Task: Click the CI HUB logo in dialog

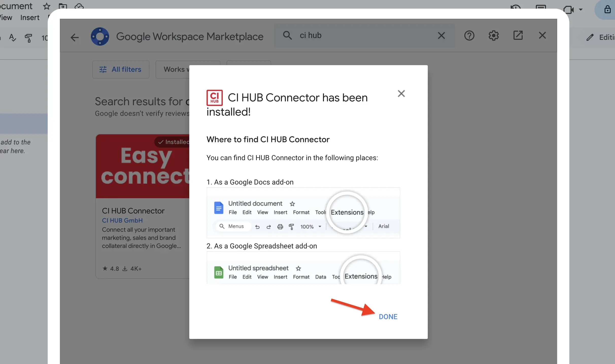Action: (214, 98)
